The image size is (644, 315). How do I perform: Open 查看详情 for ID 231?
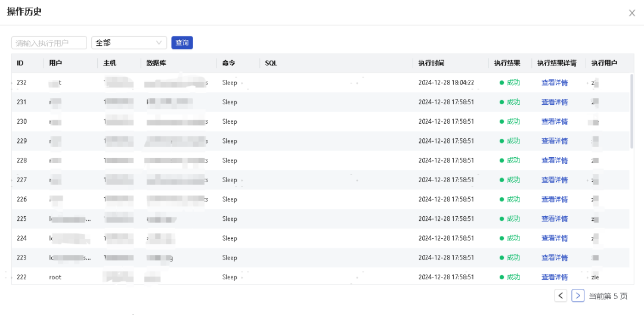click(555, 102)
